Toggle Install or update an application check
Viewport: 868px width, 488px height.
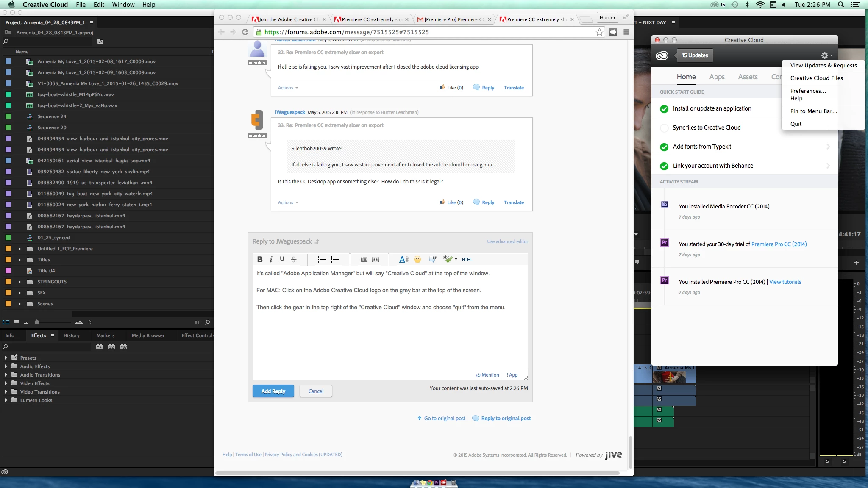pyautogui.click(x=664, y=109)
